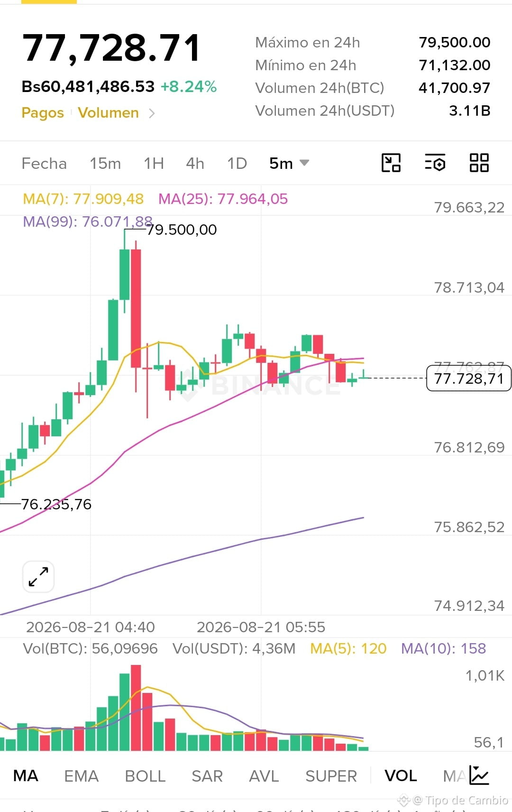Tap the MA(25): 77.964,05 label

point(223,199)
